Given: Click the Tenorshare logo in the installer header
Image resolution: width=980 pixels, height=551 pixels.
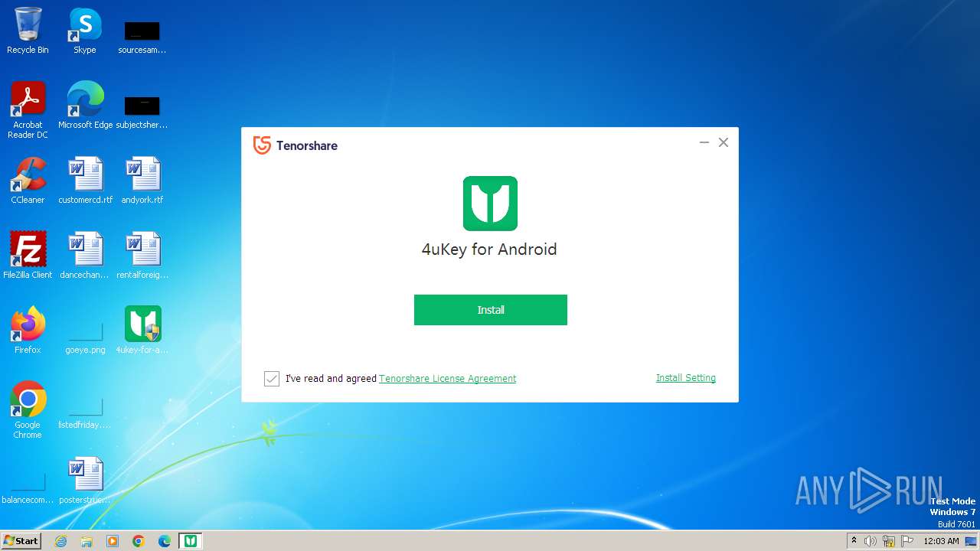Looking at the screenshot, I should 296,145.
